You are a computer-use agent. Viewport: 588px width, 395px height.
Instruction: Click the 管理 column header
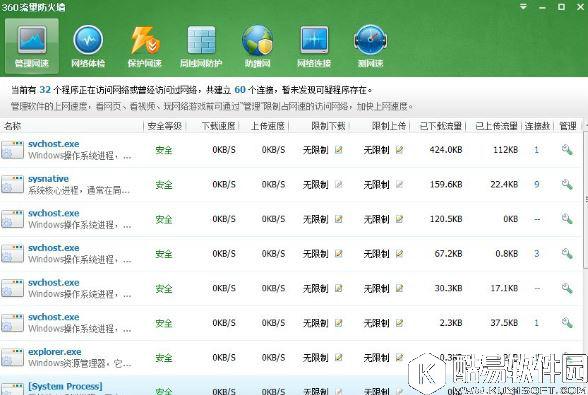[x=568, y=126]
